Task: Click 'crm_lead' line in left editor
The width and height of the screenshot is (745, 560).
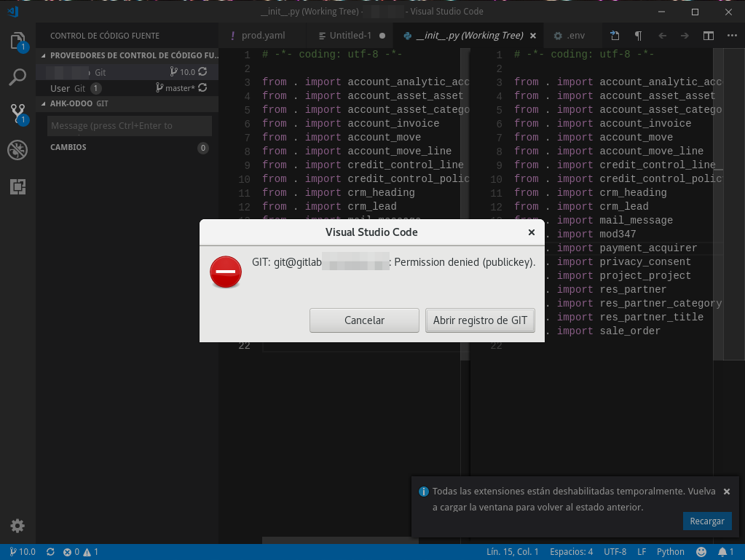Action: pos(329,207)
